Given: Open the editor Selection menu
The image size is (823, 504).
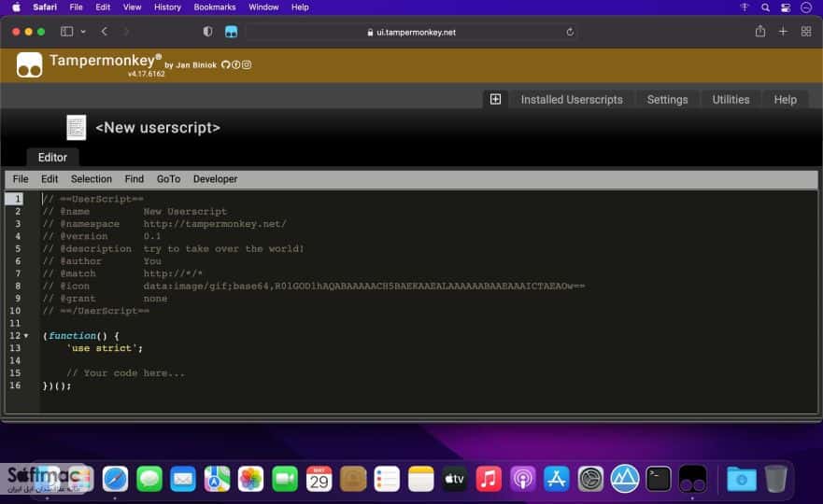Looking at the screenshot, I should [x=92, y=179].
